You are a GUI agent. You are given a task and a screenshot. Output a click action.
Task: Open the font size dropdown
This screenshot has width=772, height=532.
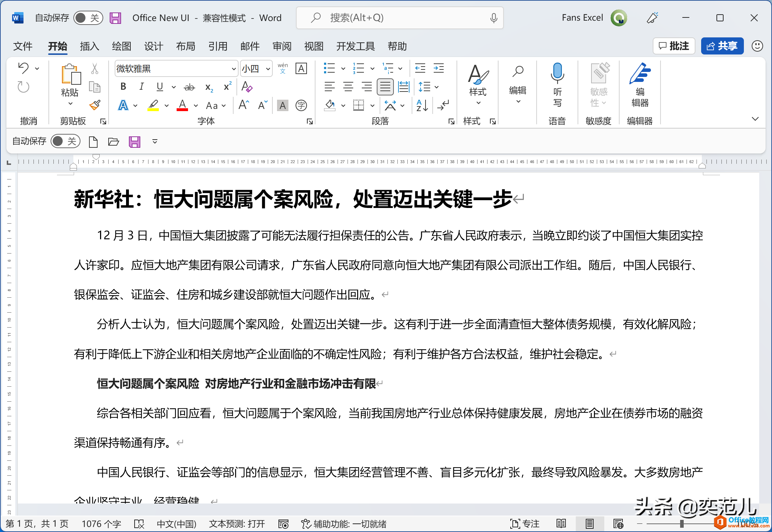[268, 69]
